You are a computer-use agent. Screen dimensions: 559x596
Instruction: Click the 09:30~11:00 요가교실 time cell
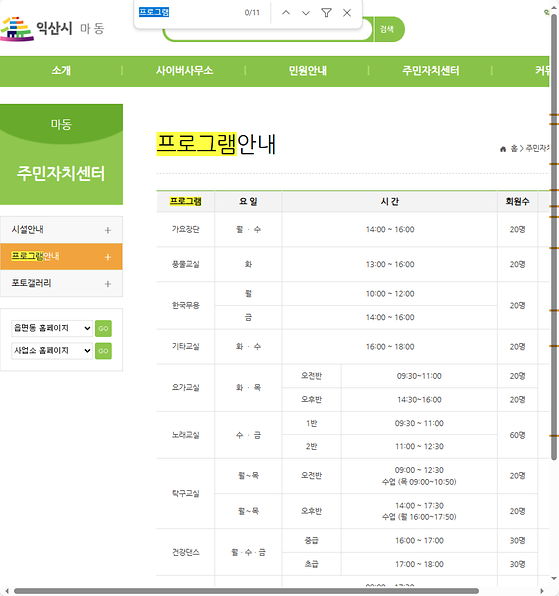click(419, 376)
